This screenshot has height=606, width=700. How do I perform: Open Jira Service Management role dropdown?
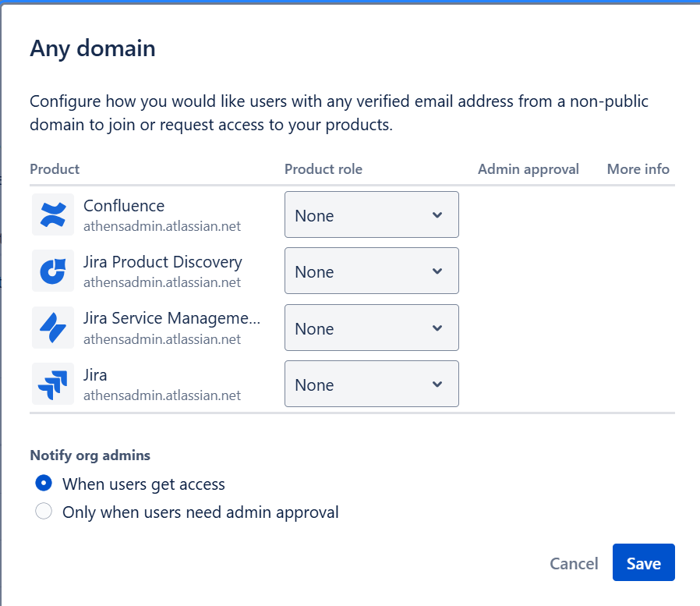[x=371, y=328]
